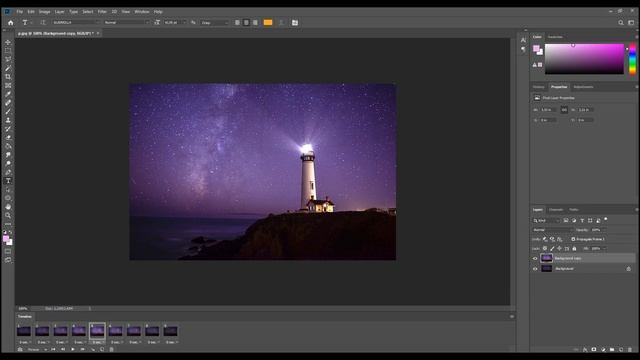Open the Image menu
The width and height of the screenshot is (640, 360).
(44, 12)
